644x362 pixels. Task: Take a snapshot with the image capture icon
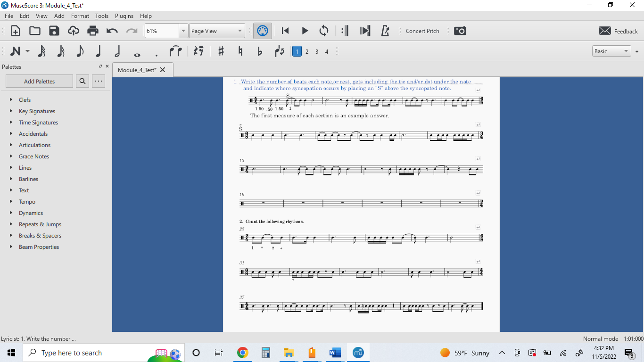(460, 31)
